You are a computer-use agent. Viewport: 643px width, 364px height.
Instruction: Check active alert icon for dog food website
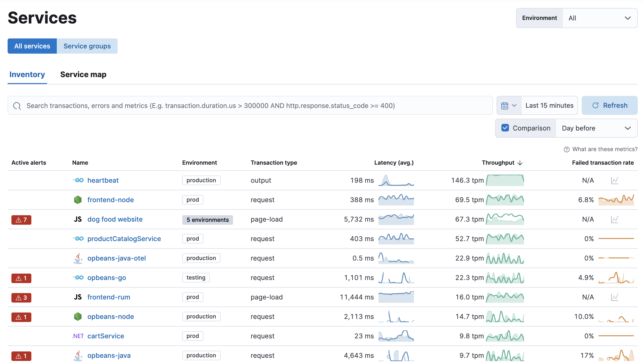click(21, 219)
